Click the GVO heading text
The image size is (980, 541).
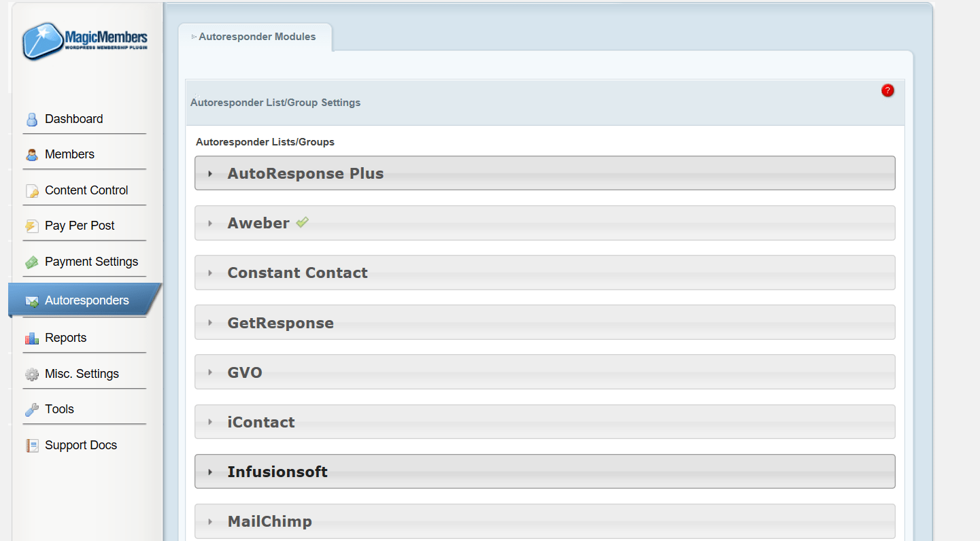[245, 372]
